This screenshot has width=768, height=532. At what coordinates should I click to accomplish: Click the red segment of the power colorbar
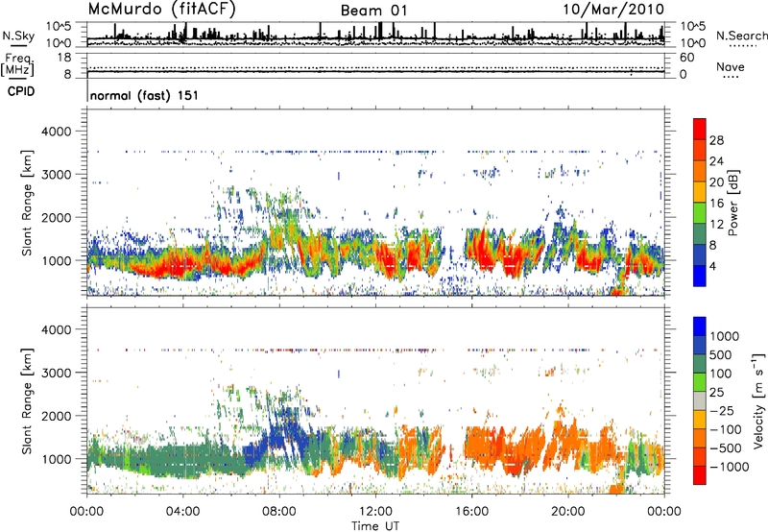pos(700,129)
